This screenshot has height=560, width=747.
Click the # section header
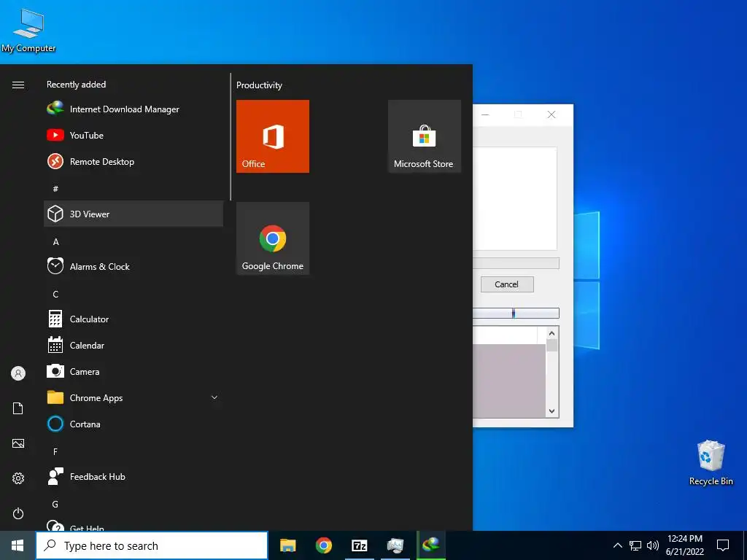pos(55,189)
